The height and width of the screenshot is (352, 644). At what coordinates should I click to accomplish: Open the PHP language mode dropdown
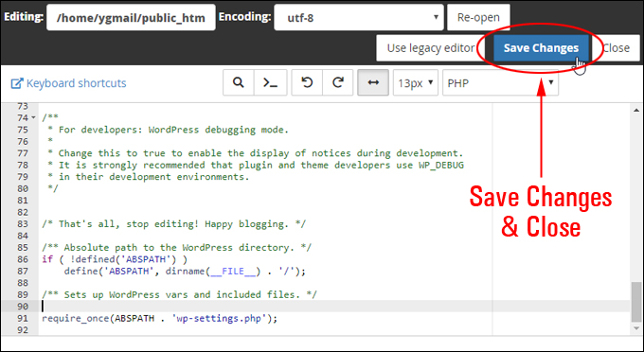point(500,83)
